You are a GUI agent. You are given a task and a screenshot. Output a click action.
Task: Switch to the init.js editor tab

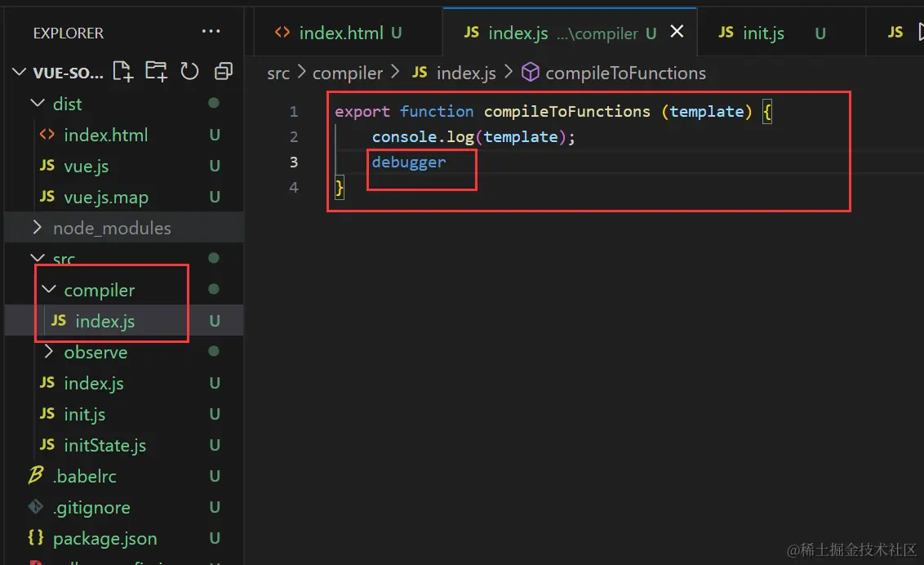point(781,33)
